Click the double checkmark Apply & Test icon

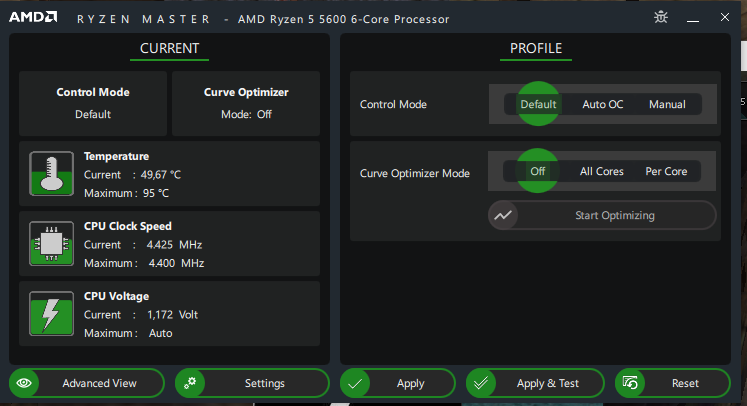(482, 383)
